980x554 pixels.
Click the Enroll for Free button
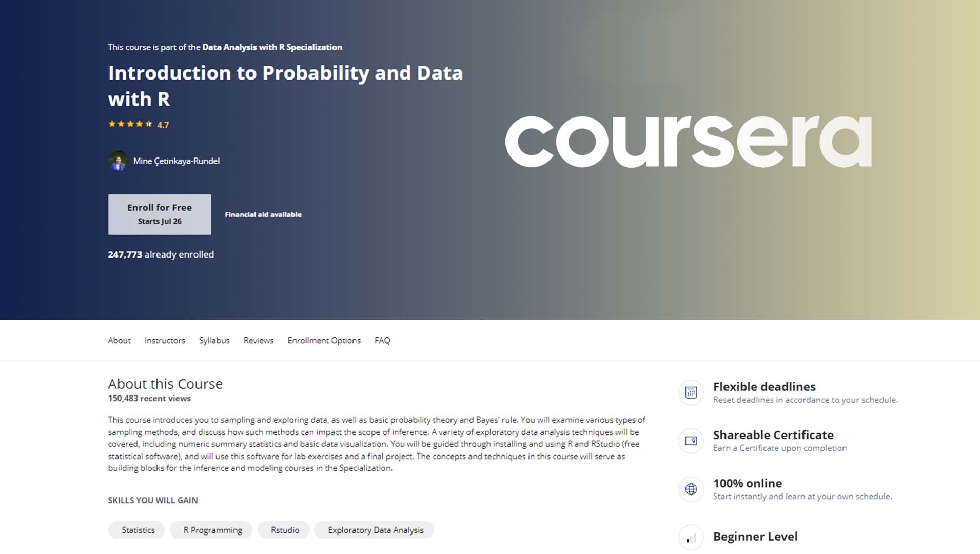tap(159, 214)
